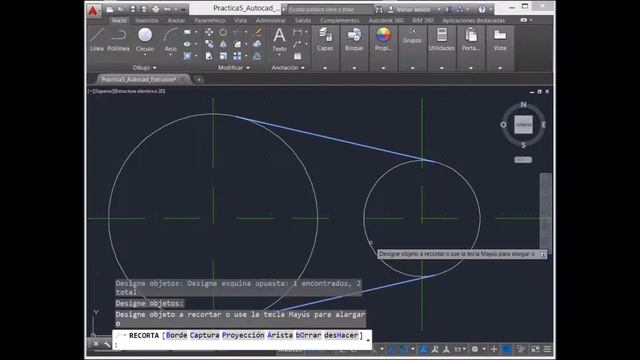The image size is (640, 360).
Task: Pick the Borrar eraser tool in Modificar
Action: pos(257,32)
